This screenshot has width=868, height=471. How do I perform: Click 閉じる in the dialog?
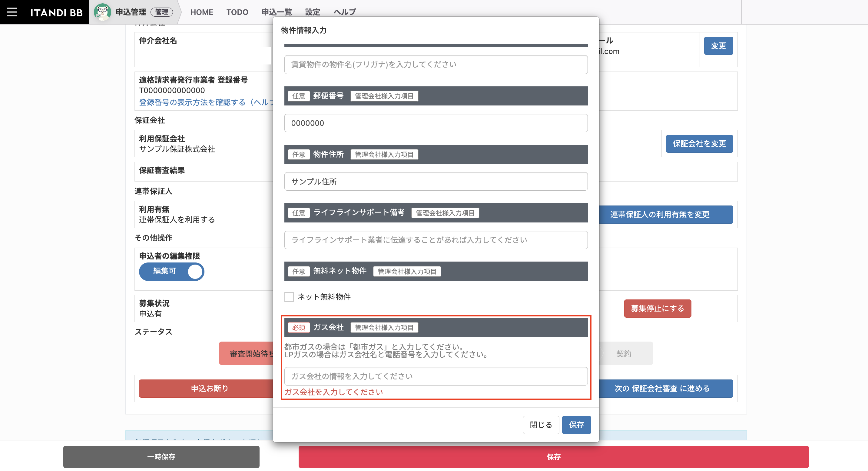[x=541, y=425]
